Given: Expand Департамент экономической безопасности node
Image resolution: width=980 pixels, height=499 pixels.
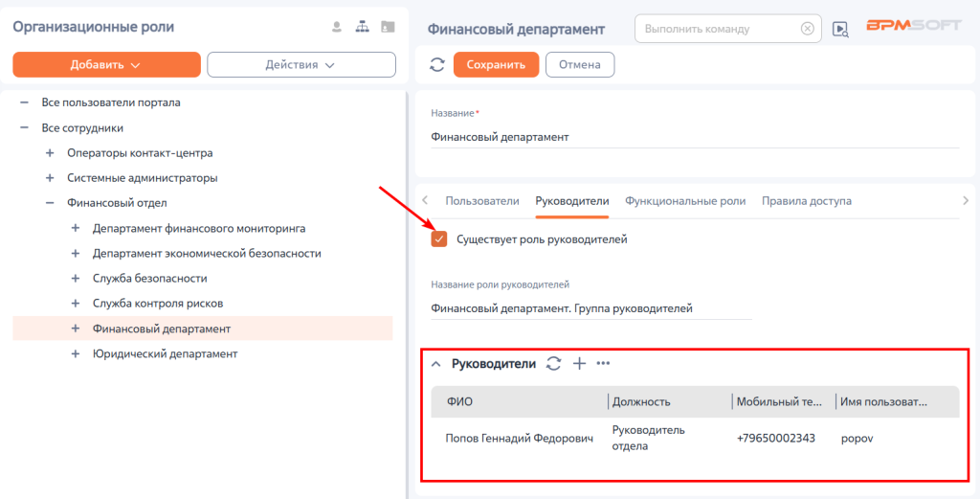Looking at the screenshot, I should click(76, 253).
